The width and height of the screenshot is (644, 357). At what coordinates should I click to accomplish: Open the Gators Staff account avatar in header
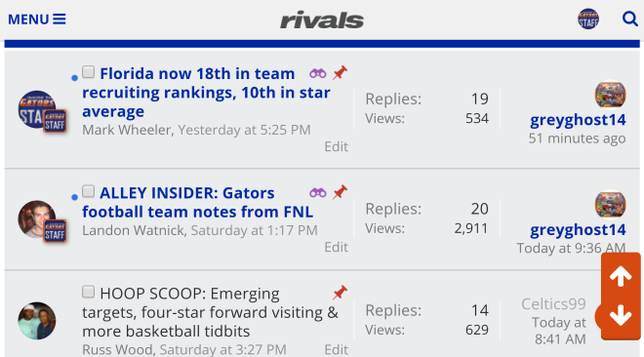[588, 19]
